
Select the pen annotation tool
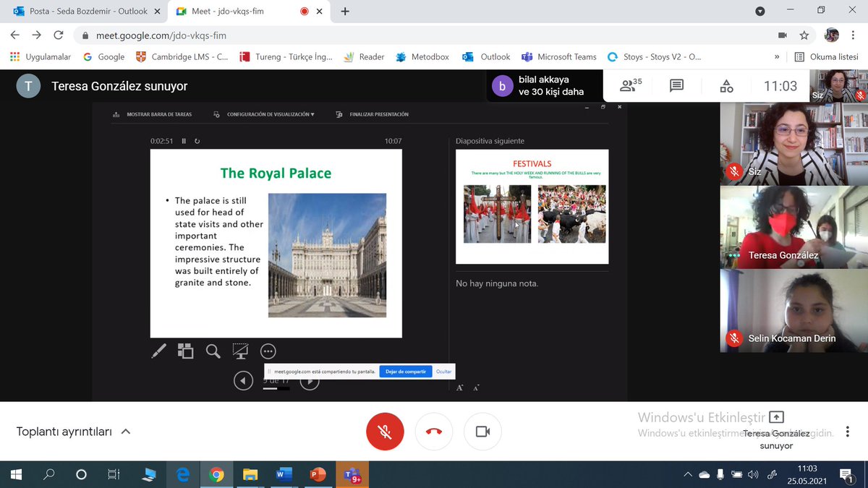158,351
